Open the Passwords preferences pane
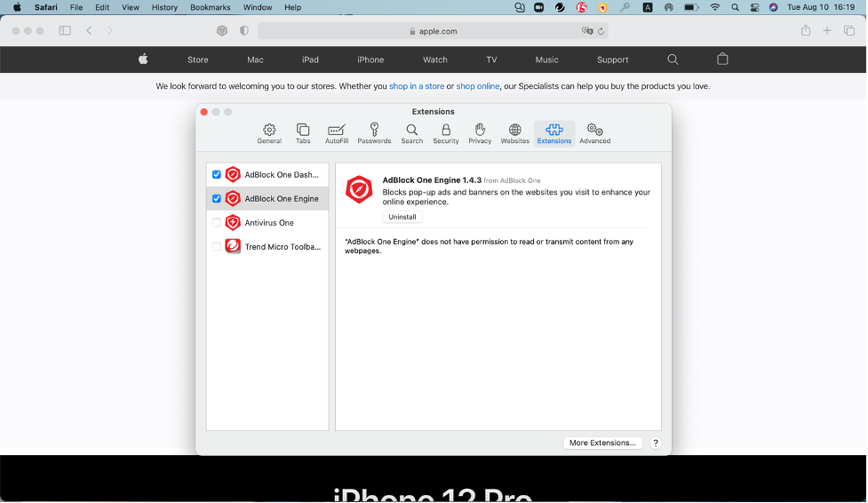 tap(374, 133)
